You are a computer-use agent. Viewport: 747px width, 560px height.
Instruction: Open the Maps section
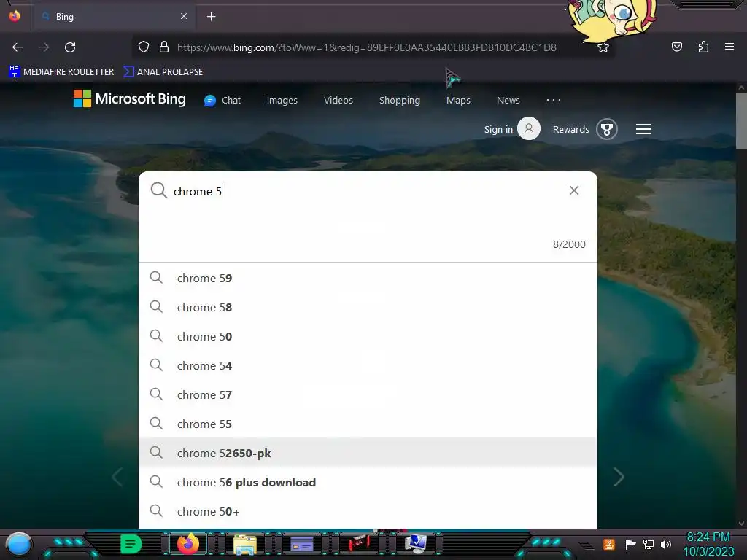pos(458,101)
